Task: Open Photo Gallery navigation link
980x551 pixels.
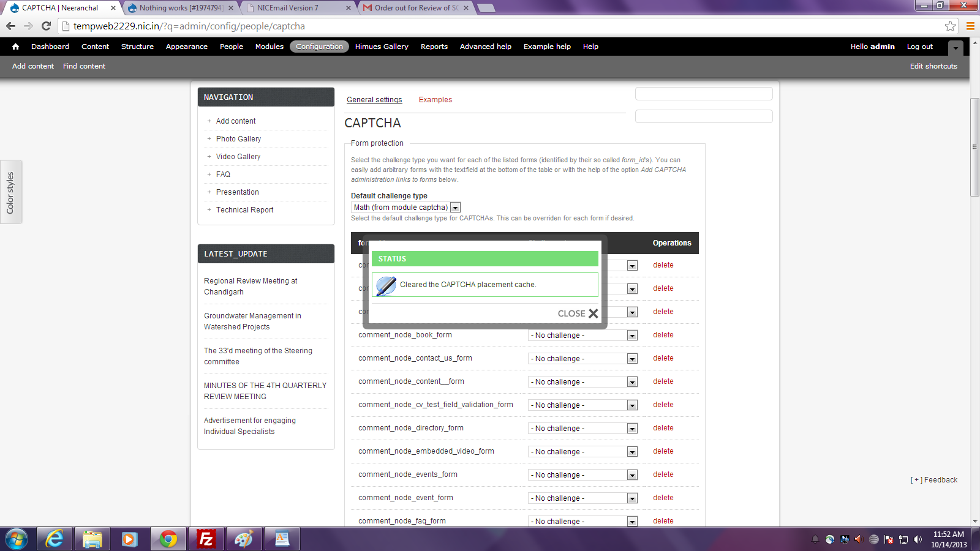Action: click(238, 139)
